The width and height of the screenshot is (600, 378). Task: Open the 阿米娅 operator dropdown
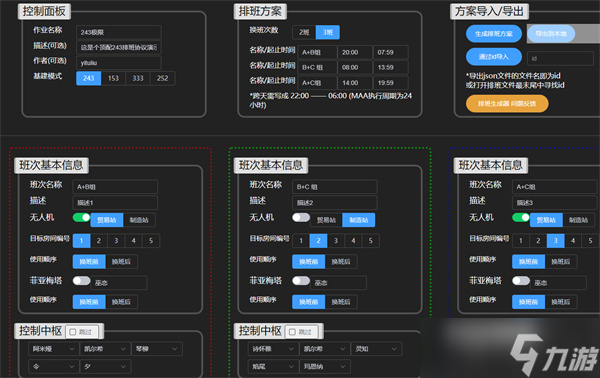click(x=53, y=349)
